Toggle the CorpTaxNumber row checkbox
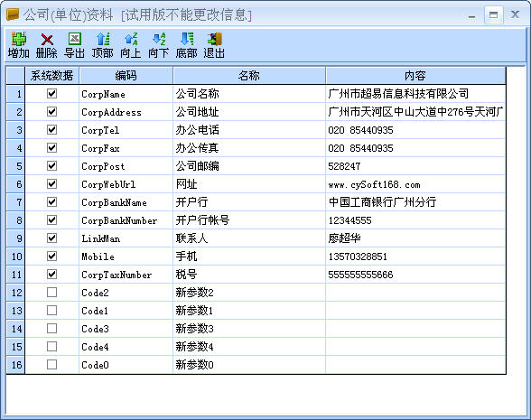The image size is (531, 420). [51, 275]
